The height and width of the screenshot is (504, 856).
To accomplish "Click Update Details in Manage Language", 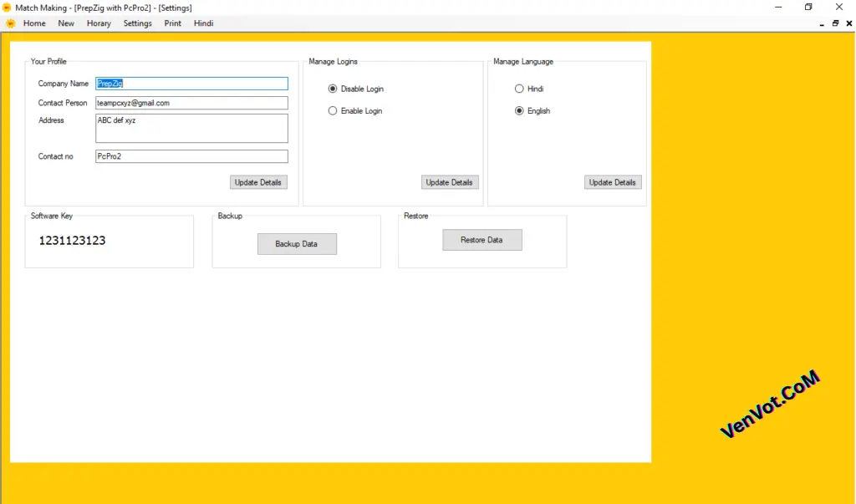I will tap(613, 182).
